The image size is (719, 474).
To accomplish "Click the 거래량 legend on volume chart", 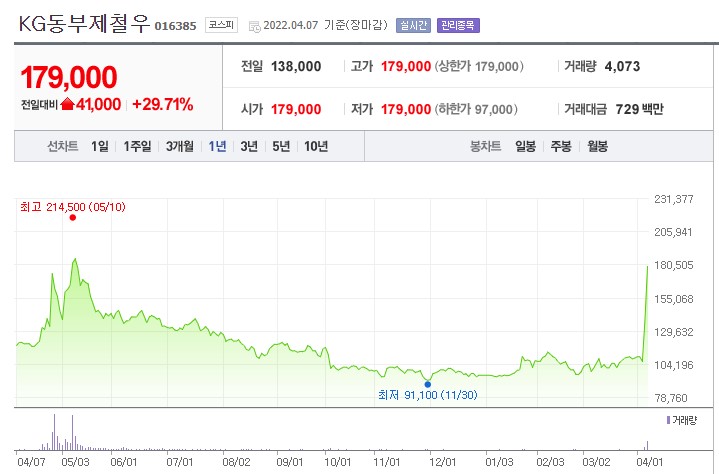I will tap(682, 420).
